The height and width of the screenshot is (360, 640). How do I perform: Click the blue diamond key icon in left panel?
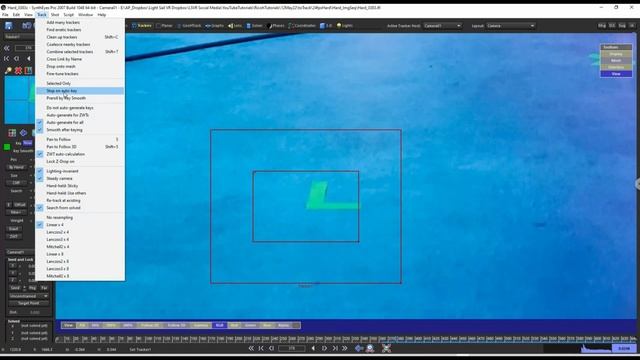click(x=23, y=133)
